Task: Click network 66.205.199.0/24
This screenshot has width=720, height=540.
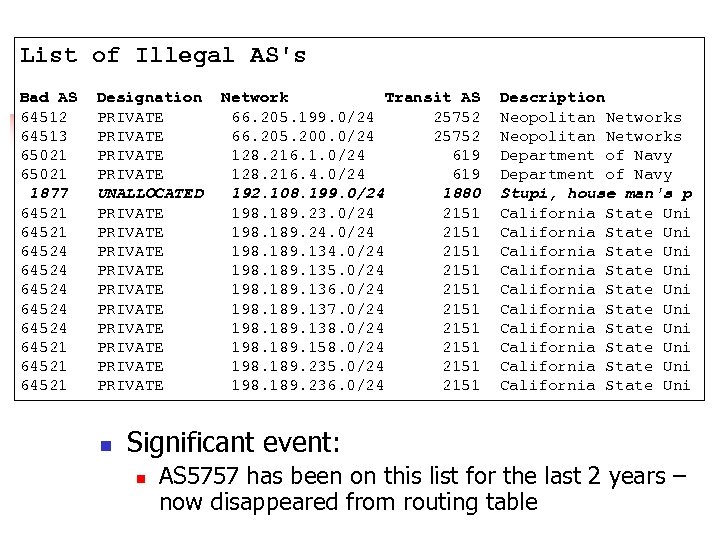Action: [x=303, y=117]
